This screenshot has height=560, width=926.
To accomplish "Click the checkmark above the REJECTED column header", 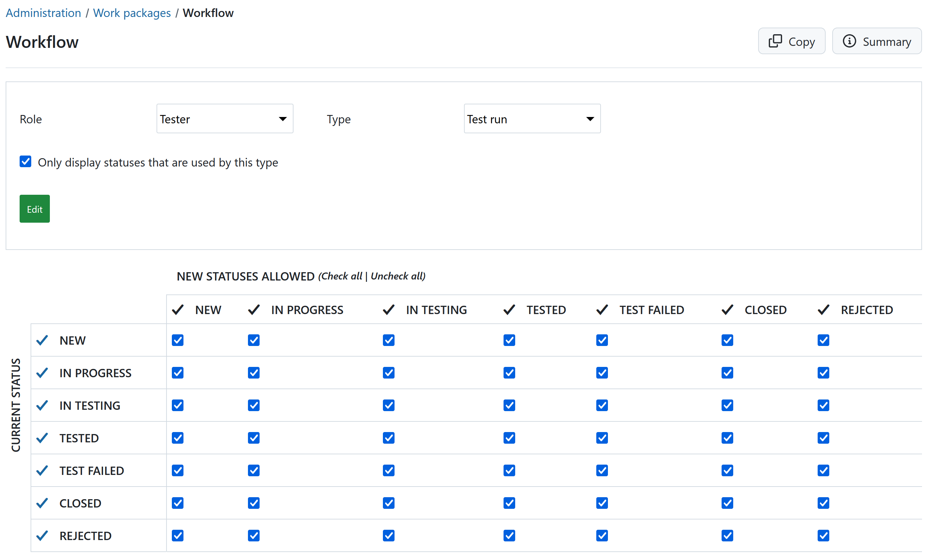I will [823, 309].
